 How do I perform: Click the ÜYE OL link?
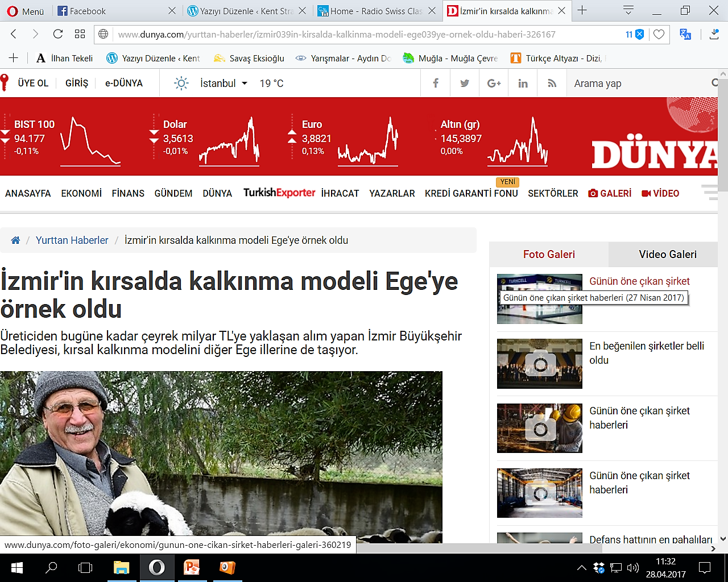click(x=33, y=84)
